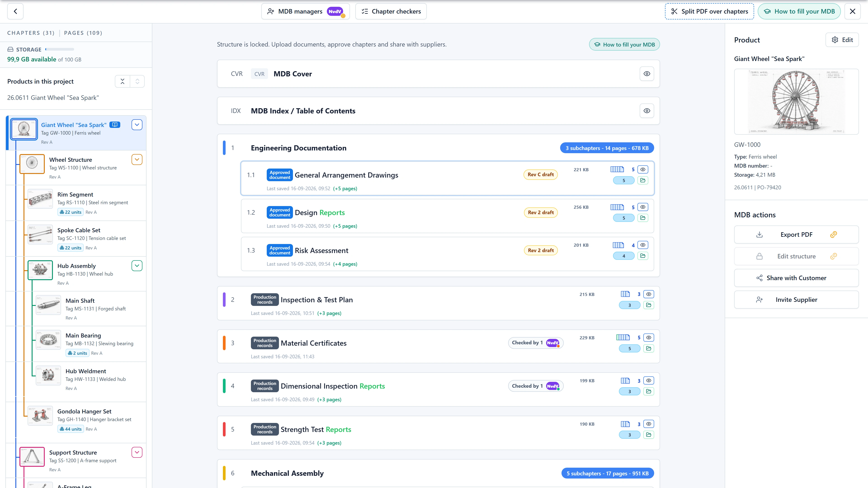
Task: Preview Design Reports with eye icon
Action: click(643, 207)
